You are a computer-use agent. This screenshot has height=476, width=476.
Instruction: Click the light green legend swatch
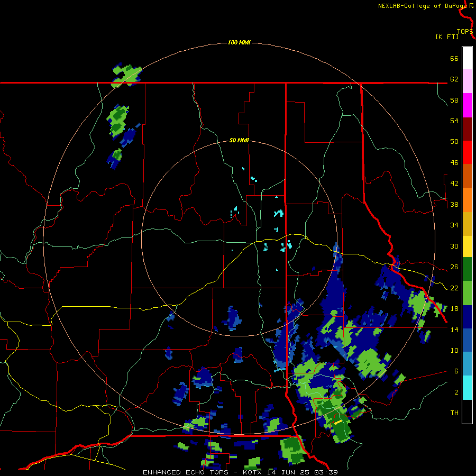point(467,293)
